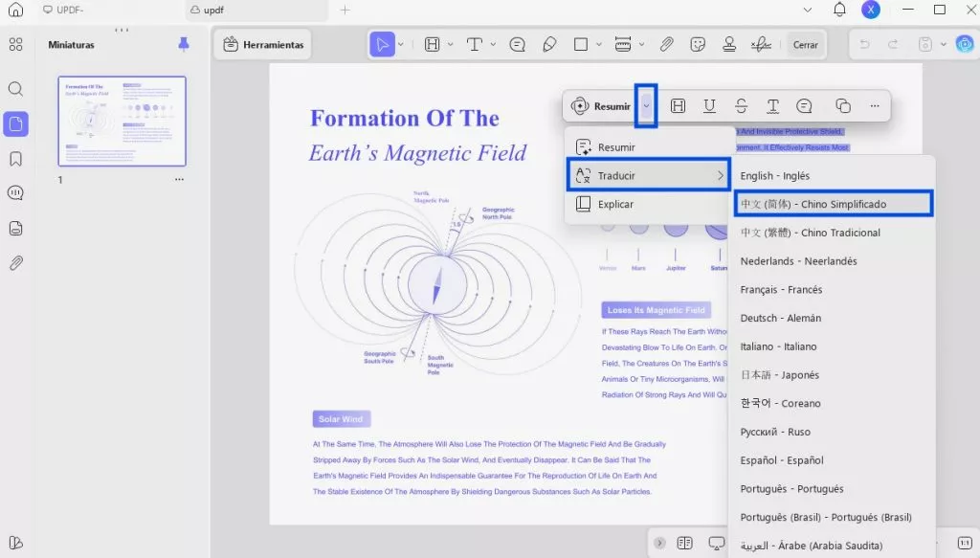Expand highlight tool dropdown arrow
This screenshot has width=980, height=558.
pyautogui.click(x=450, y=44)
